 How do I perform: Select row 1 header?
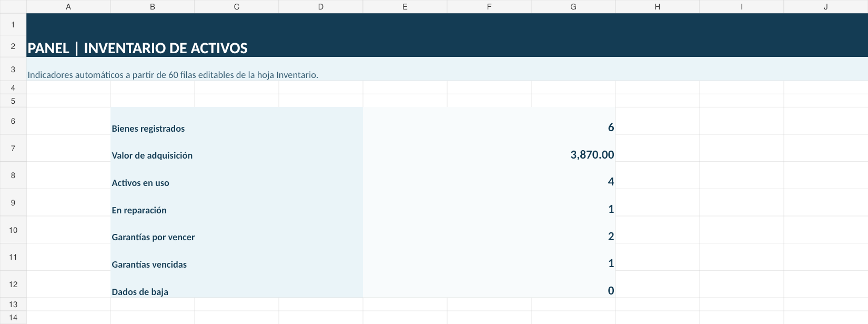13,25
